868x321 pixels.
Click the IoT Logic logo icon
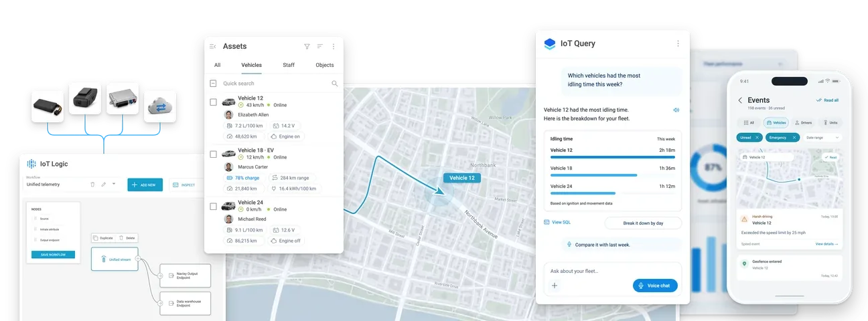[x=31, y=164]
